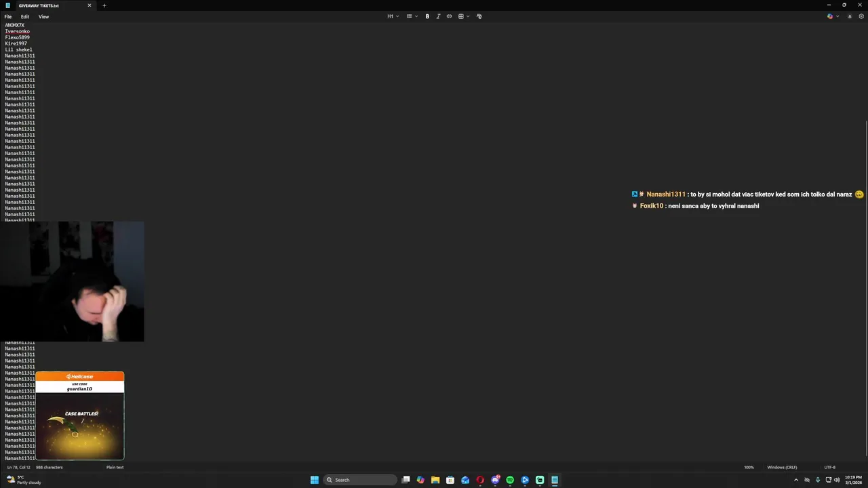
Task: Click the Notepad taskbar icon
Action: 555,480
